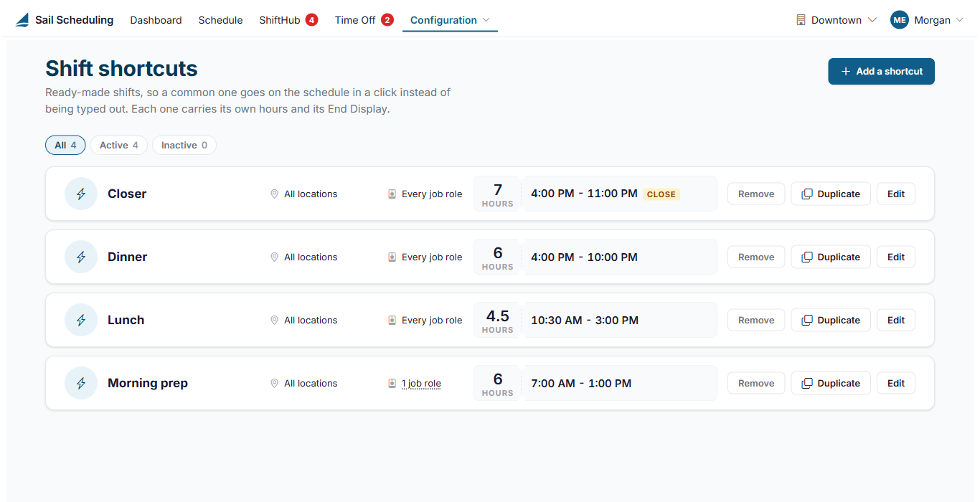Click the location pin icon in Dinner row

pos(274,257)
